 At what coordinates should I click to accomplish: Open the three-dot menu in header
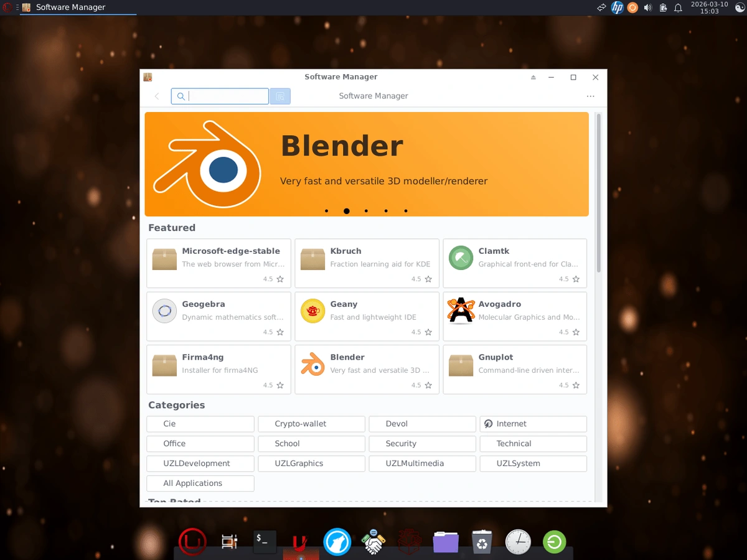tap(590, 96)
